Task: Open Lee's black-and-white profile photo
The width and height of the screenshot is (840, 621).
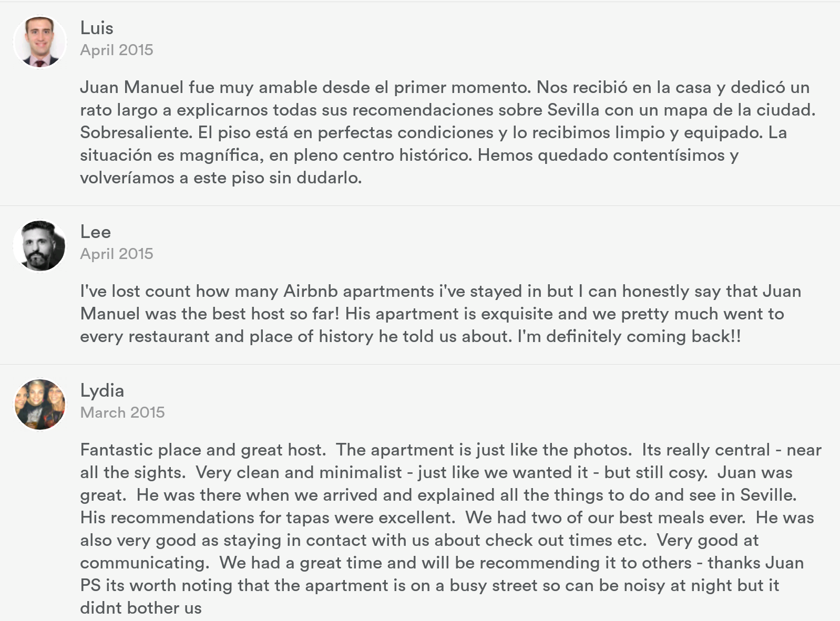Action: (x=39, y=246)
